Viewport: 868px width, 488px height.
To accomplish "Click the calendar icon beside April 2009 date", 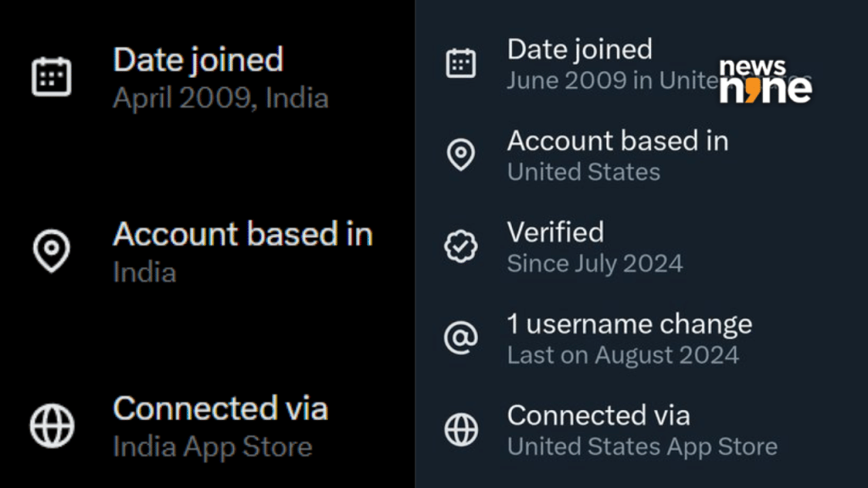I will coord(51,75).
